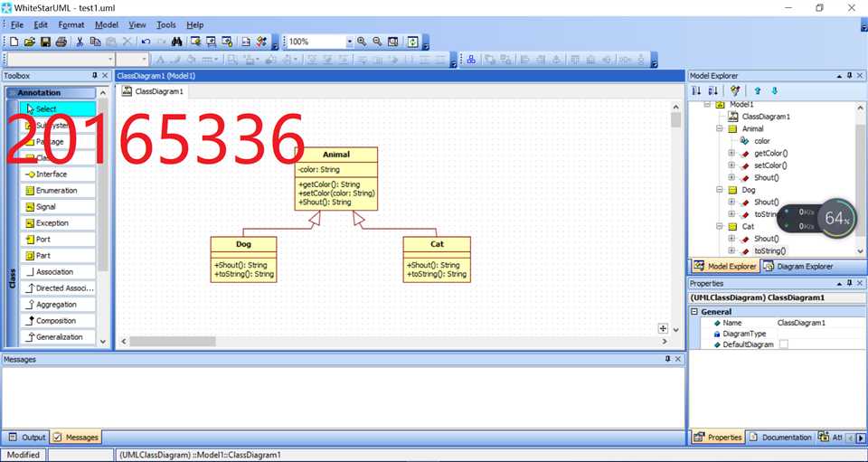Open the Help menu
Viewport: 868px width, 462px height.
[x=195, y=25]
